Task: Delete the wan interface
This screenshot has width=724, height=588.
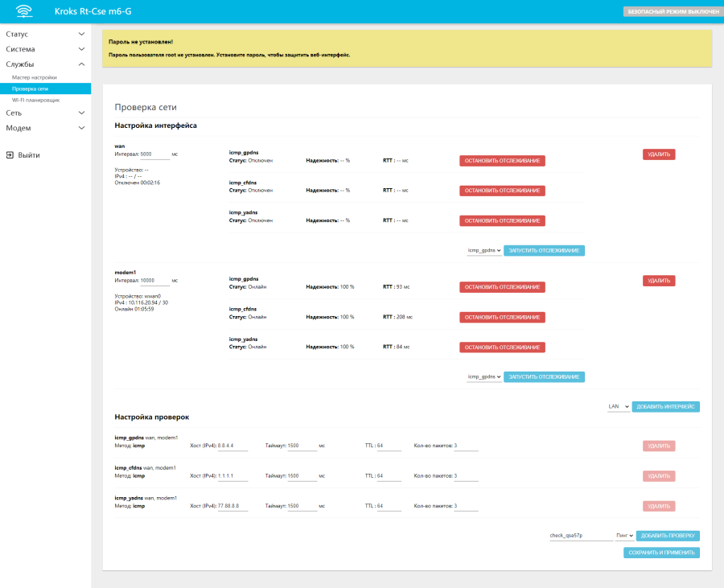Action: pos(658,154)
